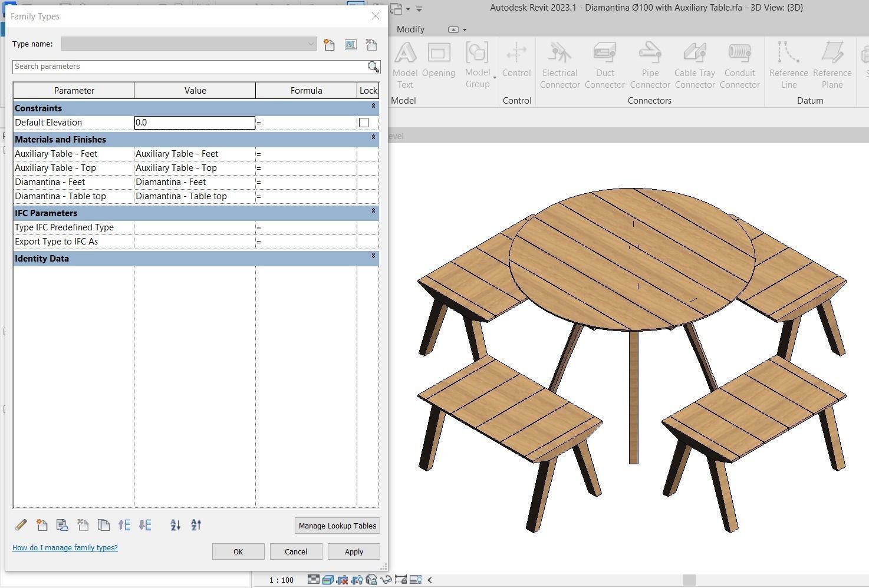This screenshot has height=588, width=869.
Task: Click the Cable Tray Connector tool
Action: pos(695,65)
